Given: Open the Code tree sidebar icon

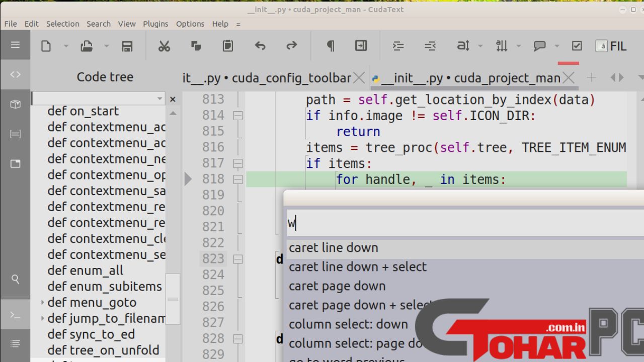Looking at the screenshot, I should coord(15,74).
